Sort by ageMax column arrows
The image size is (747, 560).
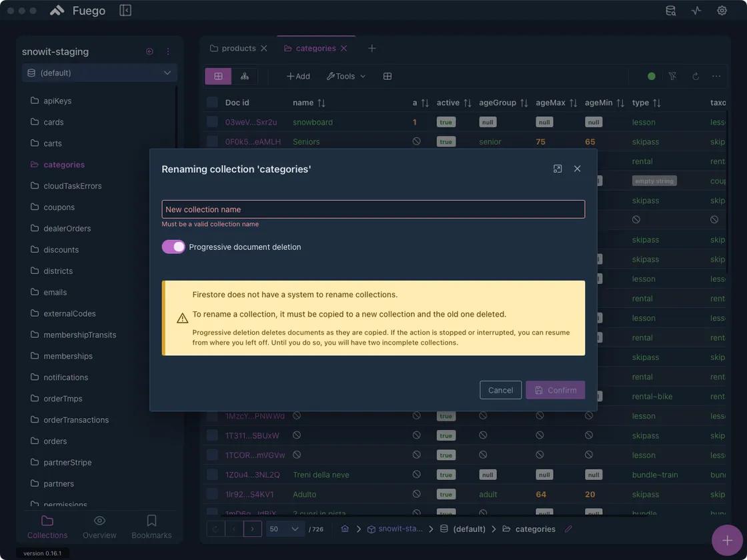573,103
